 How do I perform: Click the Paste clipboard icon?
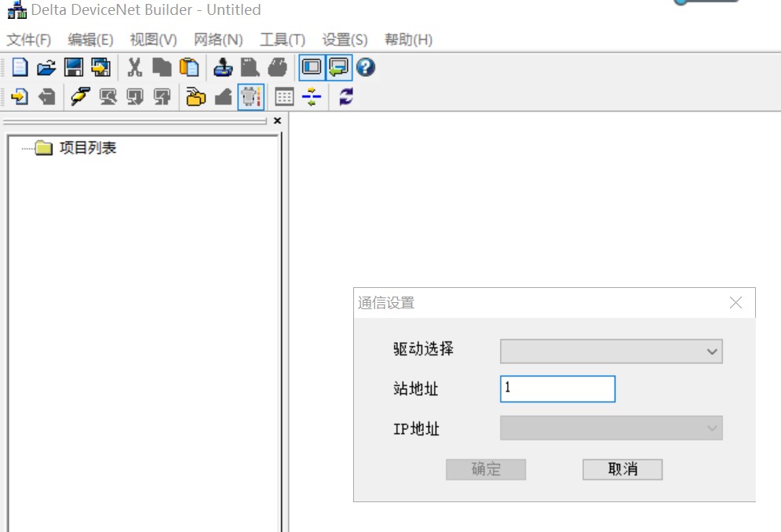pyautogui.click(x=189, y=68)
